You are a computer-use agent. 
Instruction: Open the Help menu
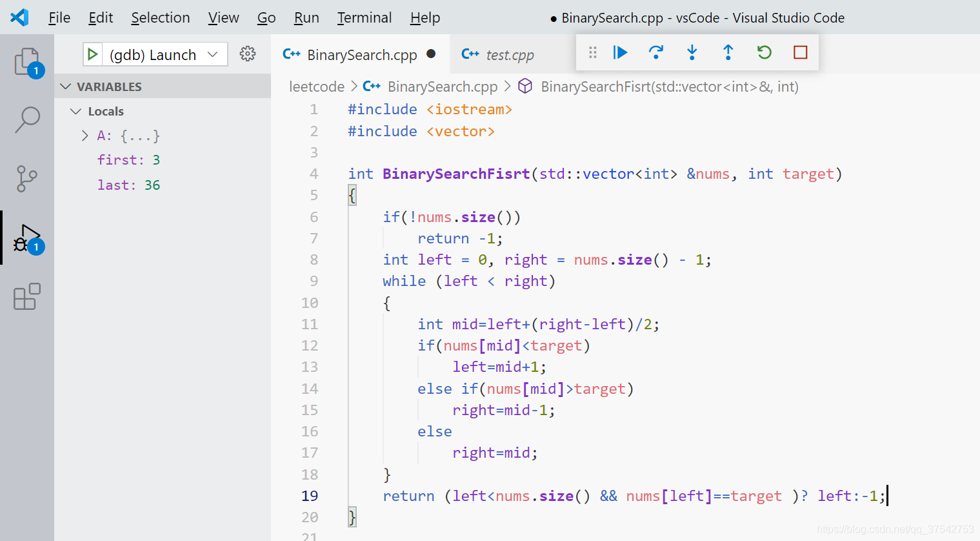tap(425, 17)
